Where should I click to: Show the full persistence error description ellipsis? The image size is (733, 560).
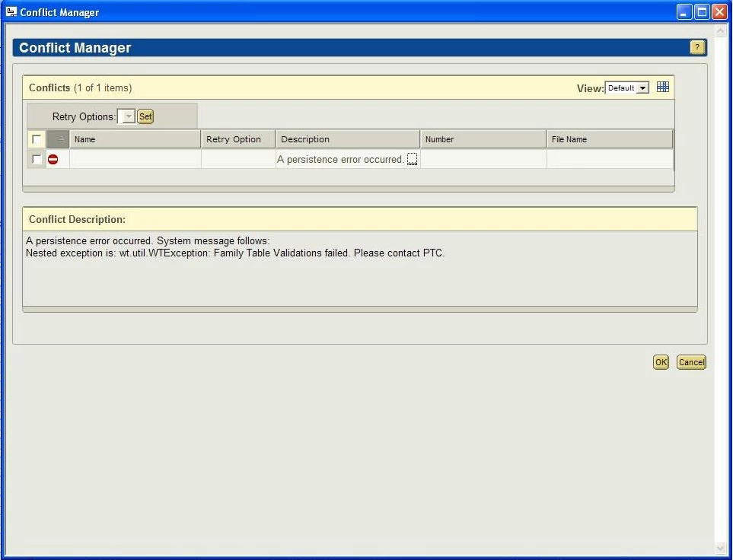click(412, 159)
